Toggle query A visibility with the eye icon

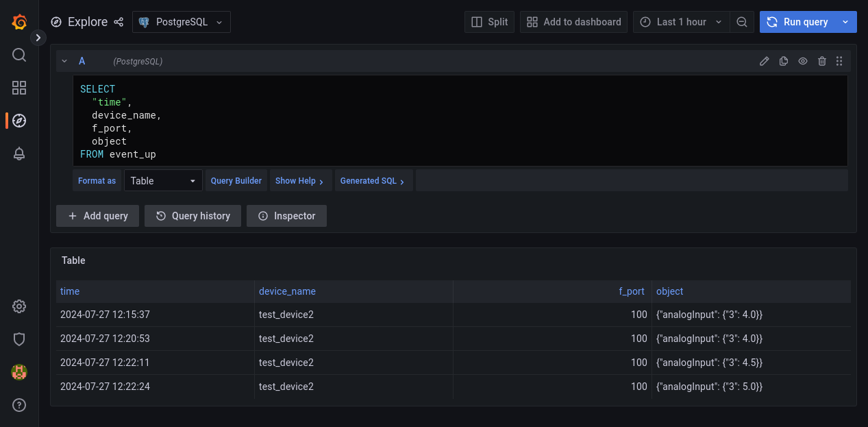point(803,61)
